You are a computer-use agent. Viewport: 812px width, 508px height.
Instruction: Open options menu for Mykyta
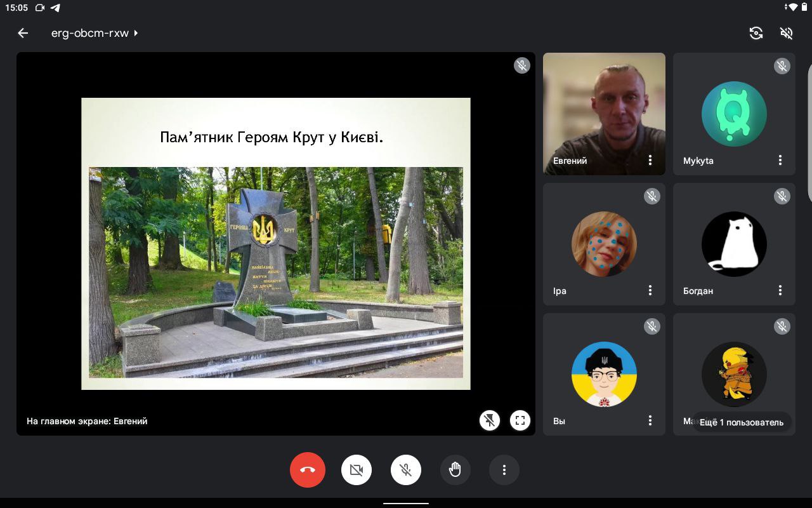coord(780,161)
